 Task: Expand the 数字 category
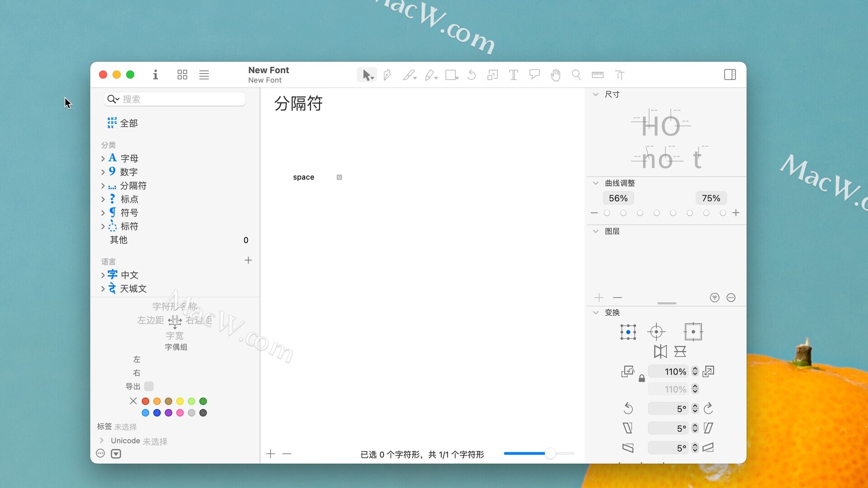pos(103,172)
